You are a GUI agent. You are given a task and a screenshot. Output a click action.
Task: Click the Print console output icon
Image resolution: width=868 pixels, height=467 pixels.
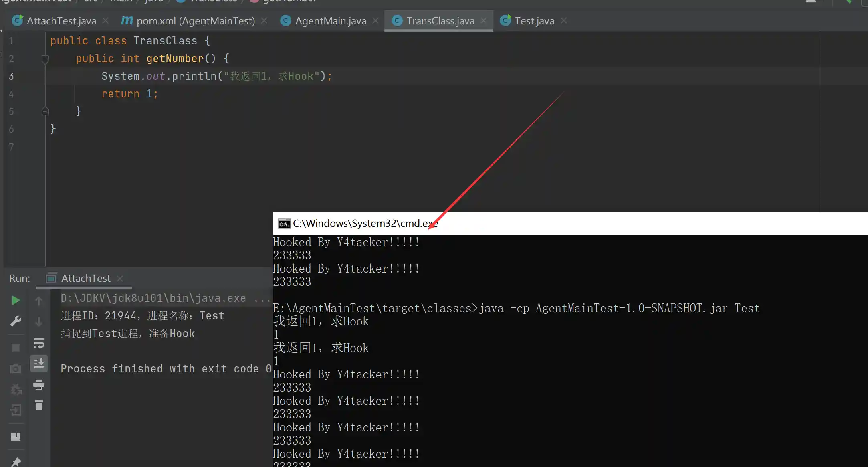pyautogui.click(x=39, y=385)
